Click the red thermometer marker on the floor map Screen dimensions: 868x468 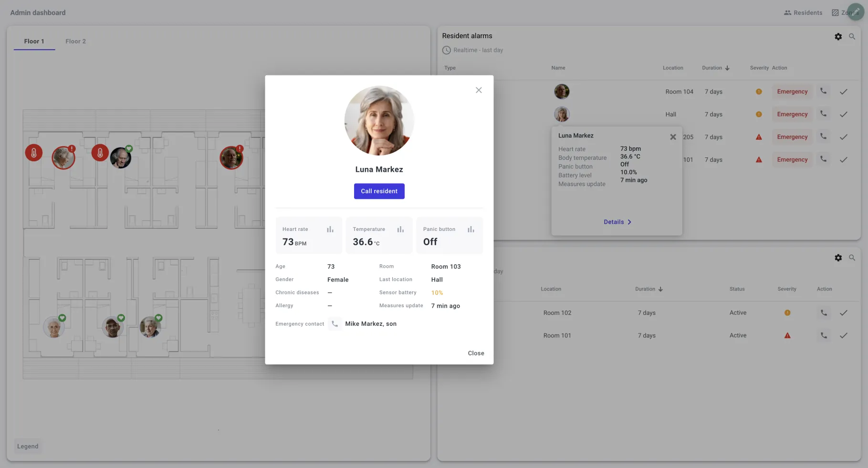tap(33, 154)
